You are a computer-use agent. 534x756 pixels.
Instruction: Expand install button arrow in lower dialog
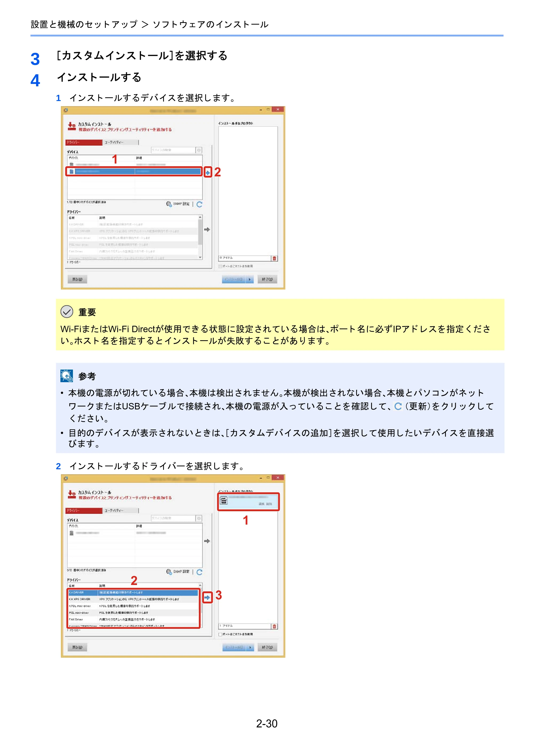coord(250,647)
